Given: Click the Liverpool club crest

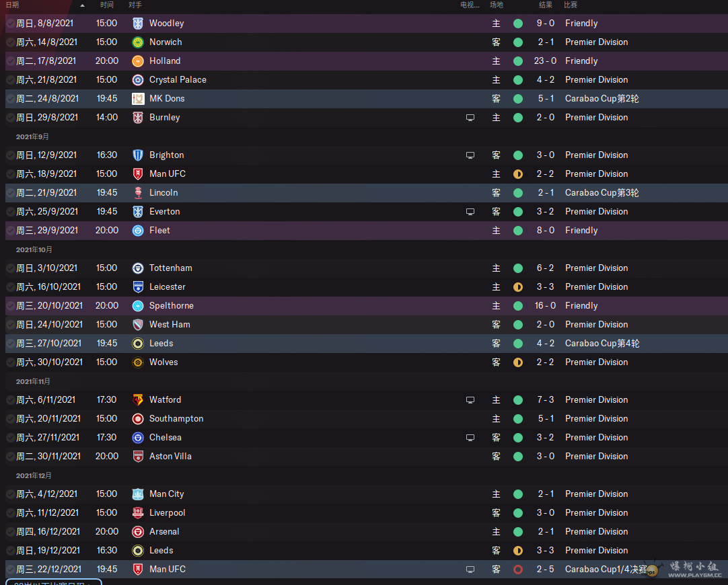Looking at the screenshot, I should tap(138, 512).
